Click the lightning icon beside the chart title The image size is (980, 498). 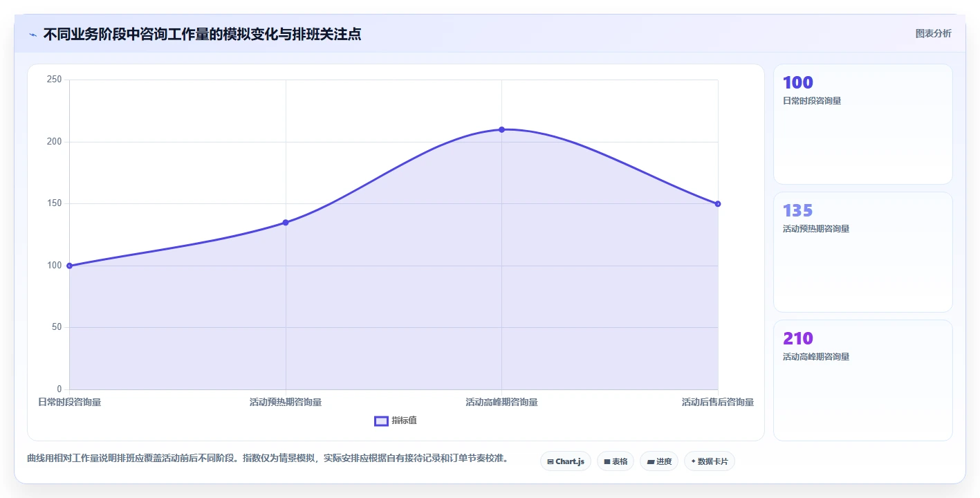(33, 35)
